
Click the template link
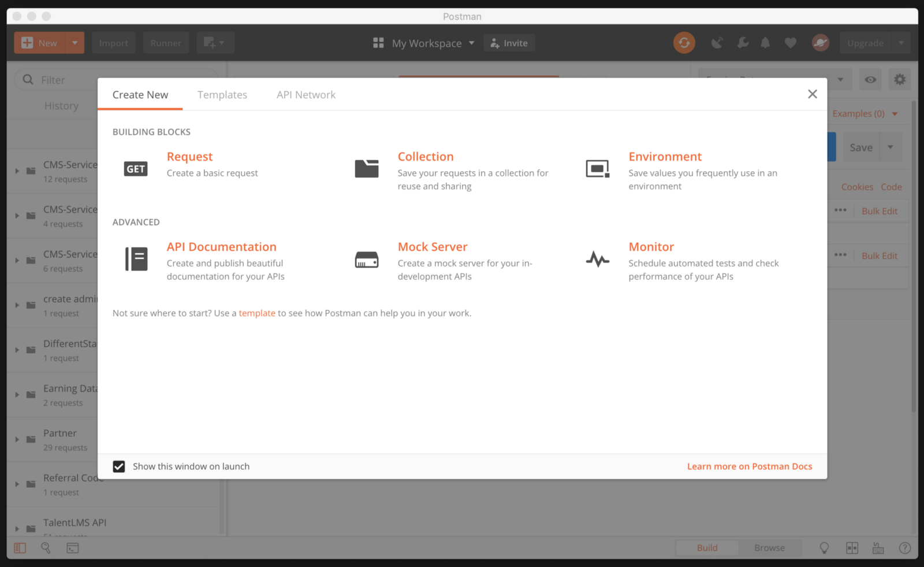(257, 313)
